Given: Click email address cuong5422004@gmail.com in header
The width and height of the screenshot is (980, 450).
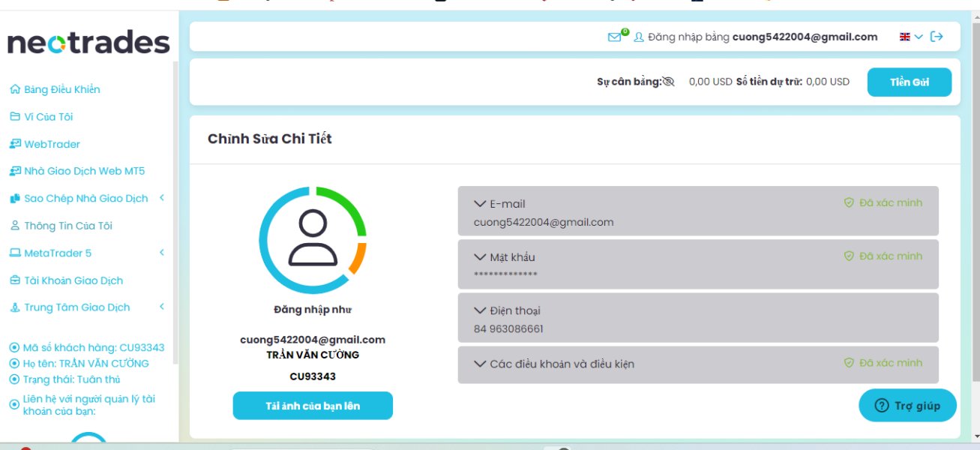Looking at the screenshot, I should point(805,37).
